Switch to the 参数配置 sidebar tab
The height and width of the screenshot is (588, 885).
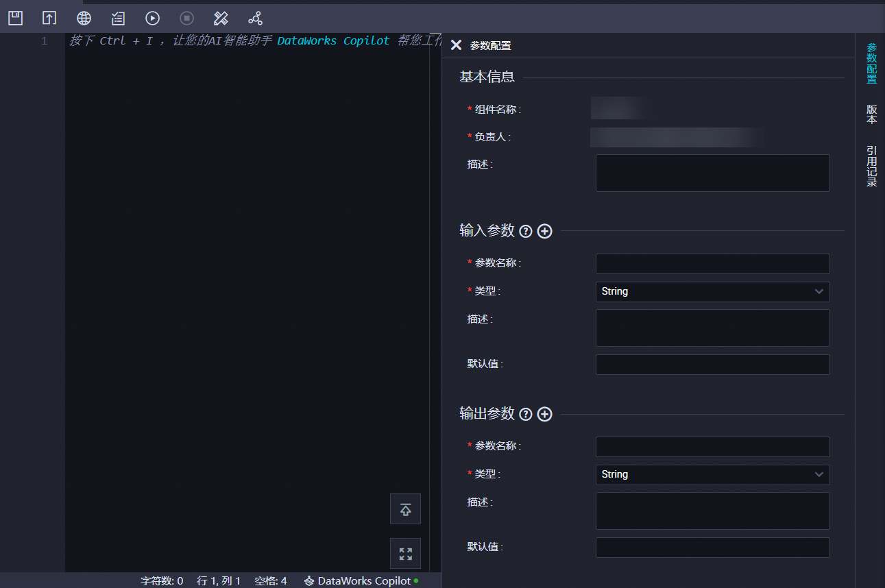(871, 64)
